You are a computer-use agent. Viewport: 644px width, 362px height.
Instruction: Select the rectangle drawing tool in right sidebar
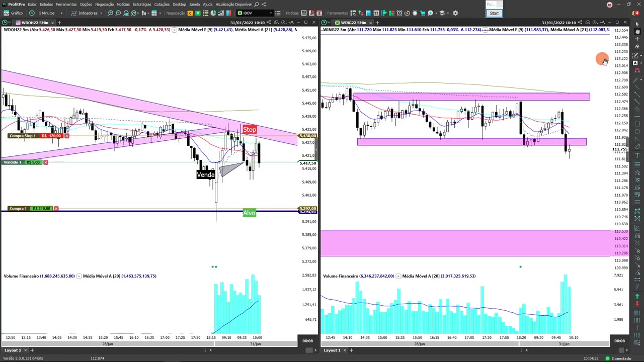[637, 124]
